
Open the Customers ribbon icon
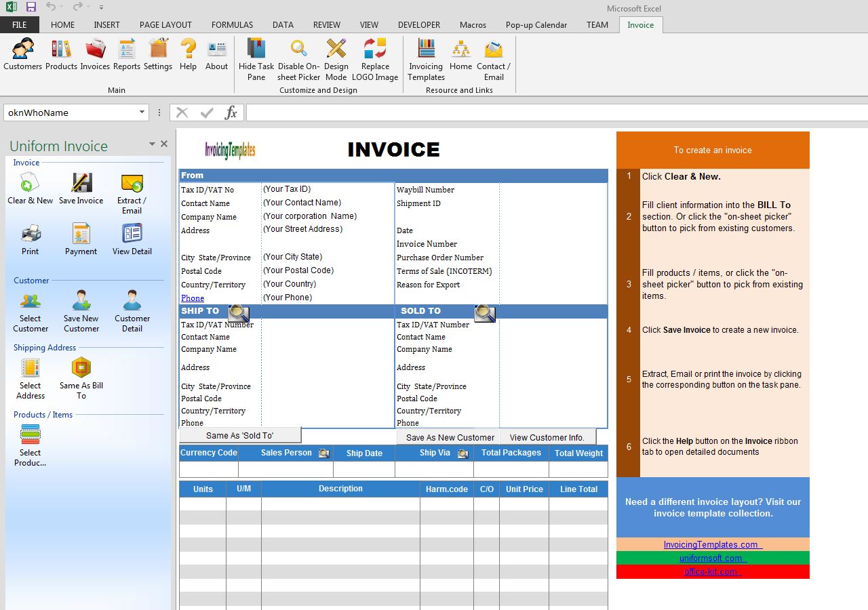click(22, 54)
